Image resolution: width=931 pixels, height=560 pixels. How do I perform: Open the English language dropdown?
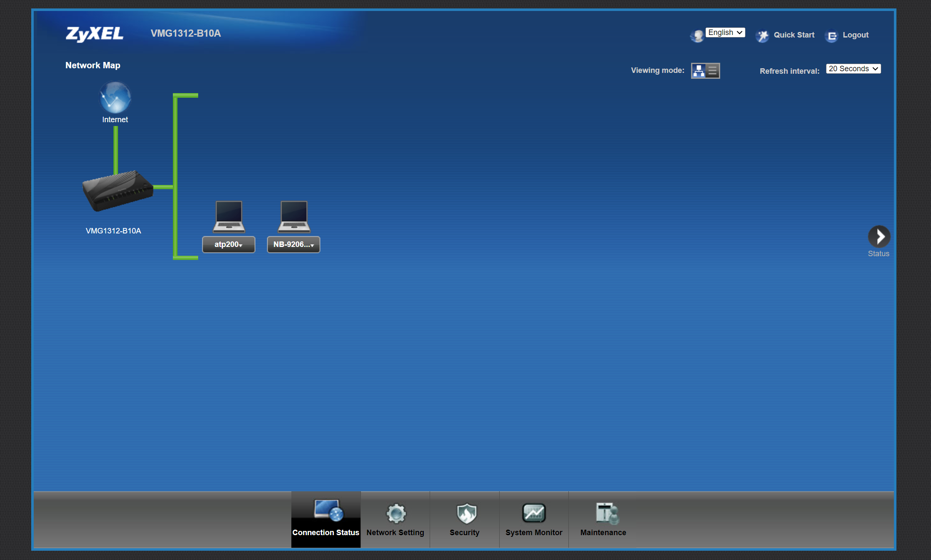click(725, 32)
